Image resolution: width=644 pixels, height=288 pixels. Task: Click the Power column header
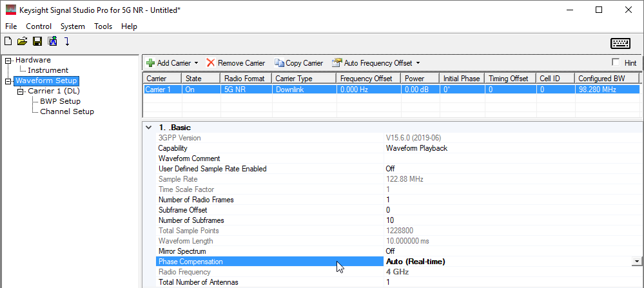(420, 79)
